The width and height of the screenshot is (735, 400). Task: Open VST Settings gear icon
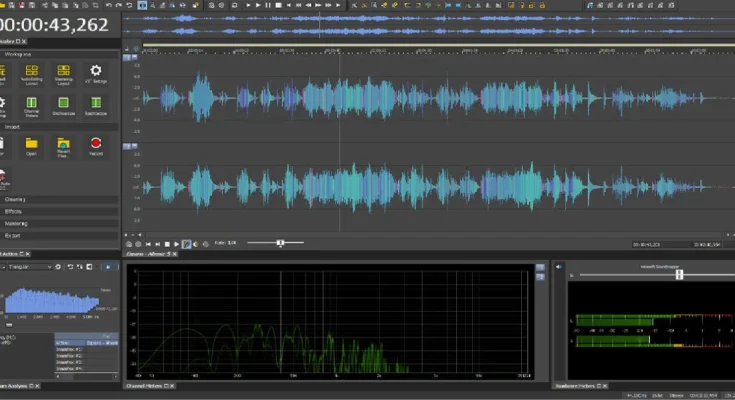click(96, 71)
